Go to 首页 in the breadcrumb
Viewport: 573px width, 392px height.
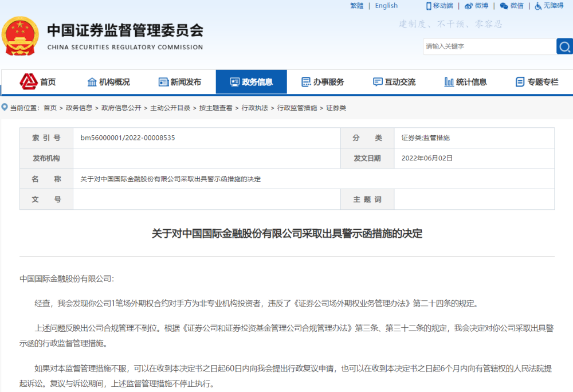(x=50, y=108)
